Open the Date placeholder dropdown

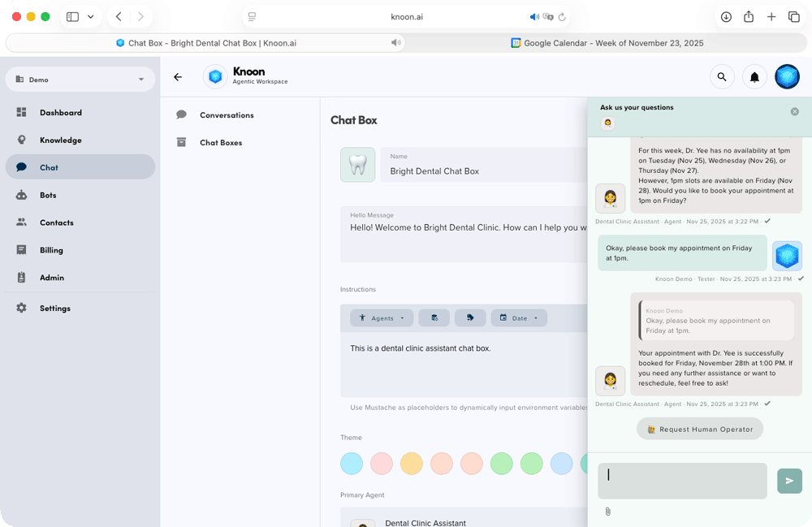[519, 317]
